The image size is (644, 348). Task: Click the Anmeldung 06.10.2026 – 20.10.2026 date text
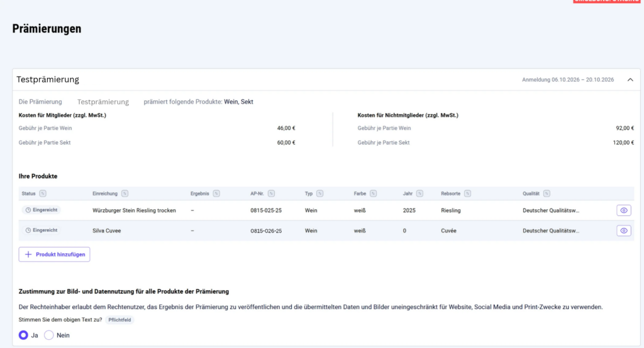point(568,80)
